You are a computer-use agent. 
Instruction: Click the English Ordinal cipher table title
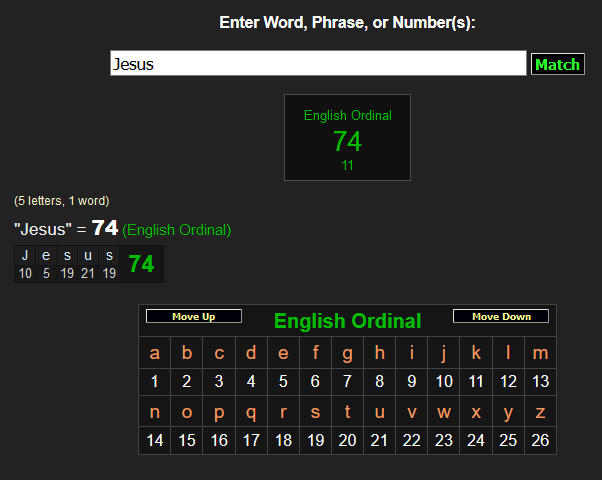(347, 321)
